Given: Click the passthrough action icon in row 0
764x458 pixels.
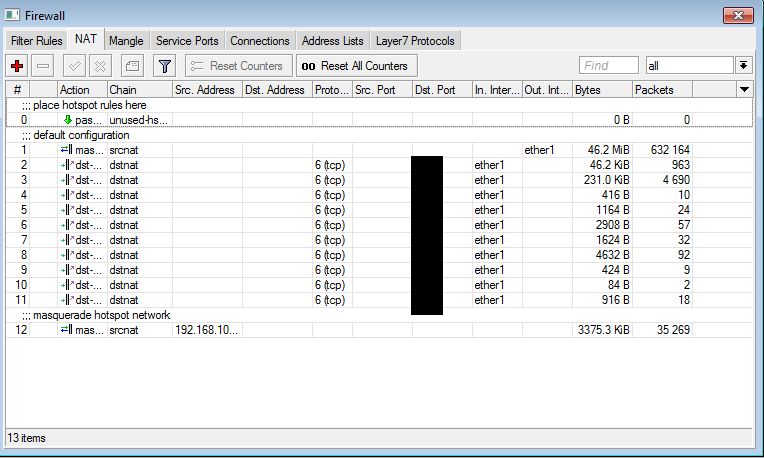Looking at the screenshot, I should (x=68, y=120).
